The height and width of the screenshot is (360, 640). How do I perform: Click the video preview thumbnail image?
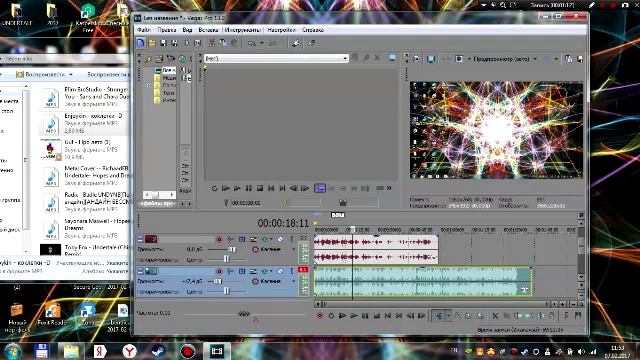(496, 130)
